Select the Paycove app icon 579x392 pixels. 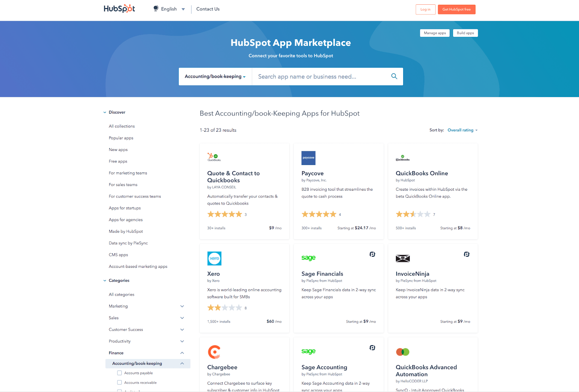pyautogui.click(x=308, y=158)
